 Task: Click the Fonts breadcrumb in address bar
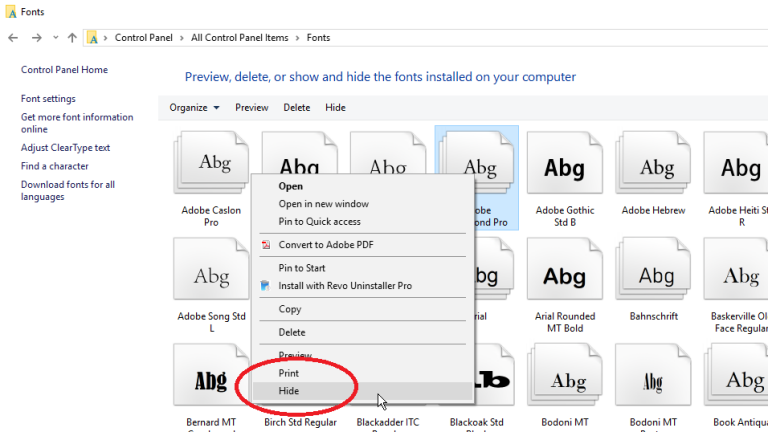(x=318, y=38)
